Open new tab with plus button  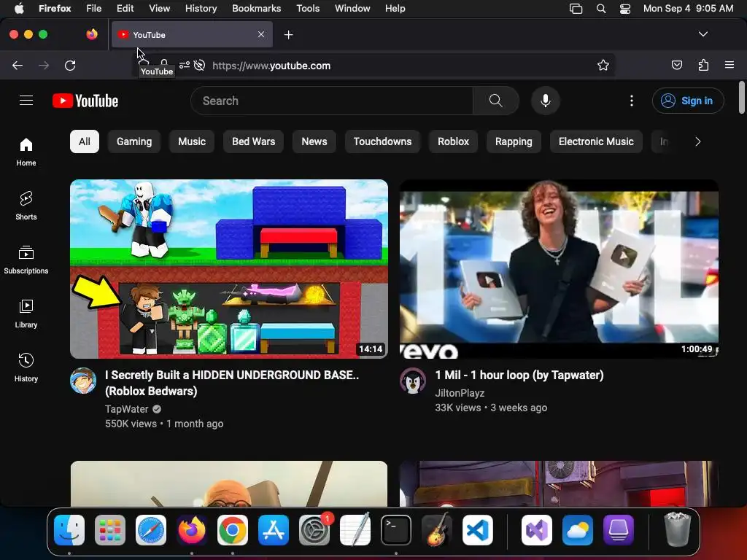tap(288, 35)
